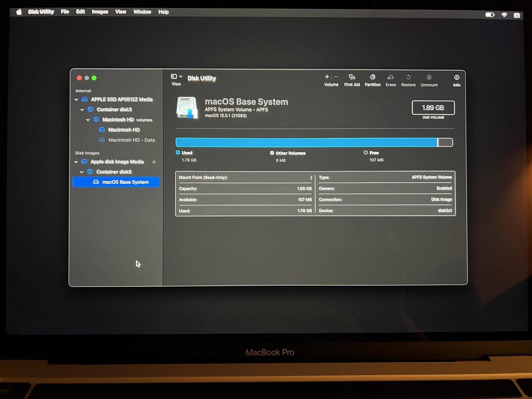The width and height of the screenshot is (532, 399).
Task: Click the Erase toolbar icon
Action: pos(390,77)
